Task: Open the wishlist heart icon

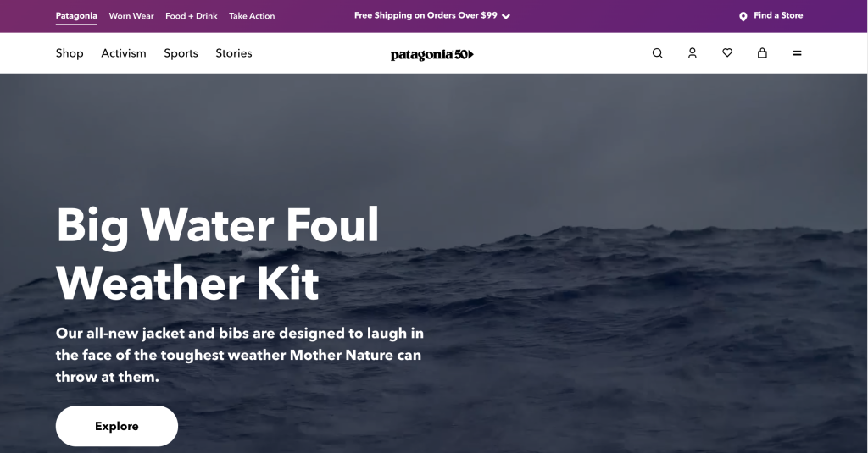Action: point(727,52)
